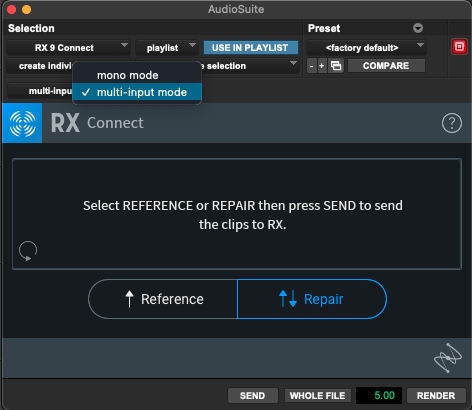Click the circular refresh arrow icon

[x=28, y=251]
